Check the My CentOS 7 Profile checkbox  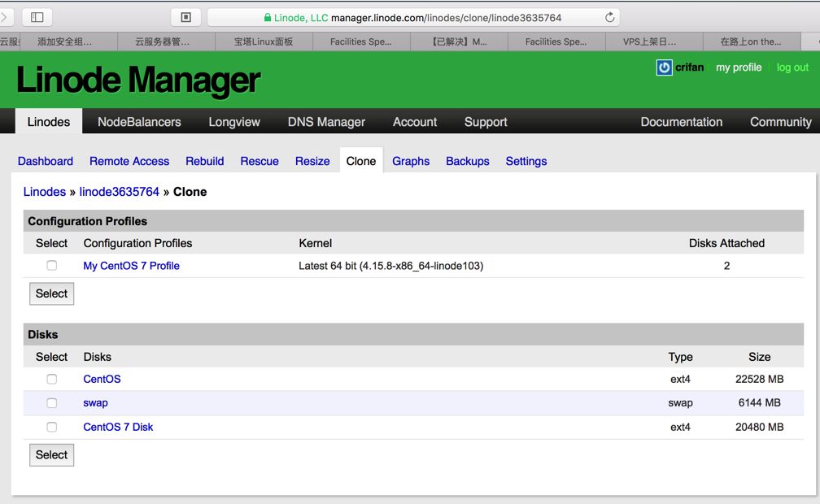click(x=52, y=266)
